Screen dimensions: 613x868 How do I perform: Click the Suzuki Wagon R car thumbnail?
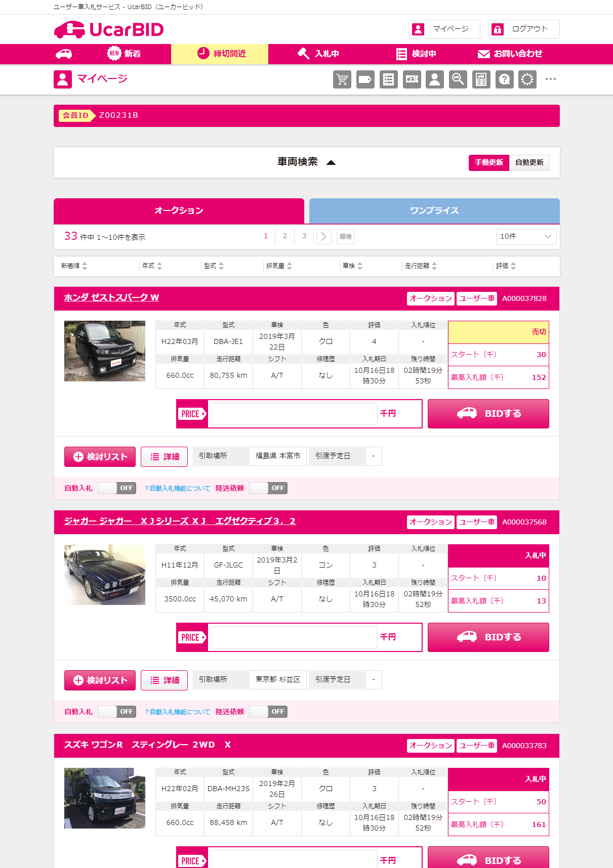coord(105,798)
